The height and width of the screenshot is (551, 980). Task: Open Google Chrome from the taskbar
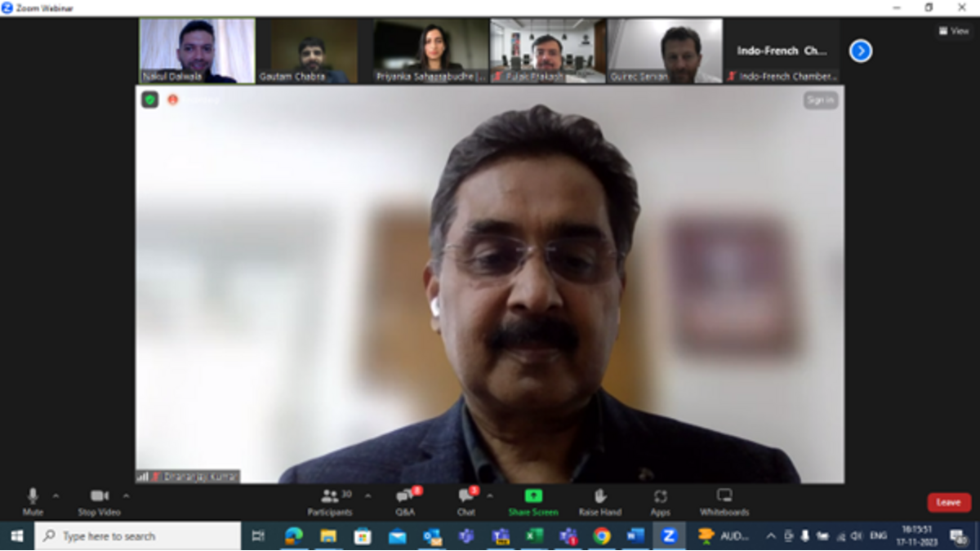coord(602,535)
